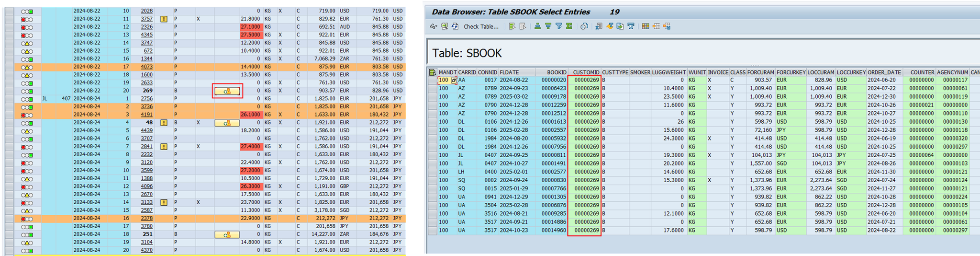The width and height of the screenshot is (980, 256).
Task: Click the Check Table... button
Action: 481,26
